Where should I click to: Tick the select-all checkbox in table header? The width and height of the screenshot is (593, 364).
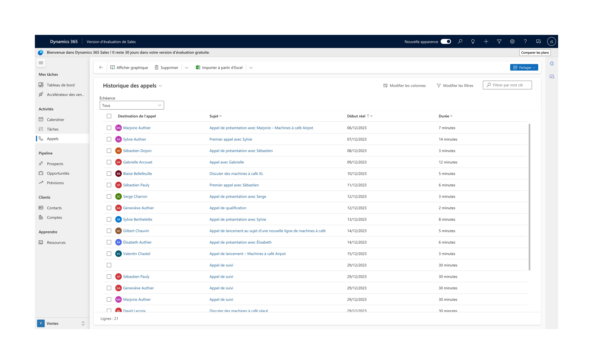pyautogui.click(x=109, y=116)
